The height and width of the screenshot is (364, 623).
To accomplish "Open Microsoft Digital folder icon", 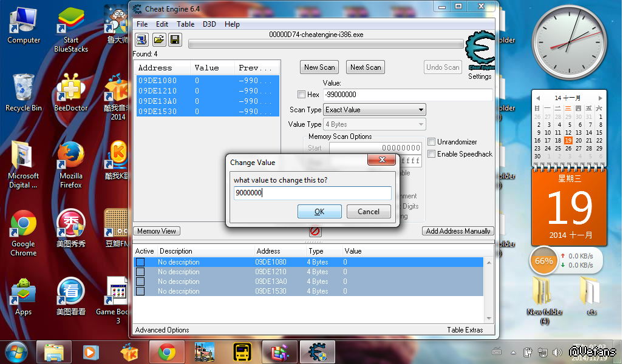I will click(24, 165).
